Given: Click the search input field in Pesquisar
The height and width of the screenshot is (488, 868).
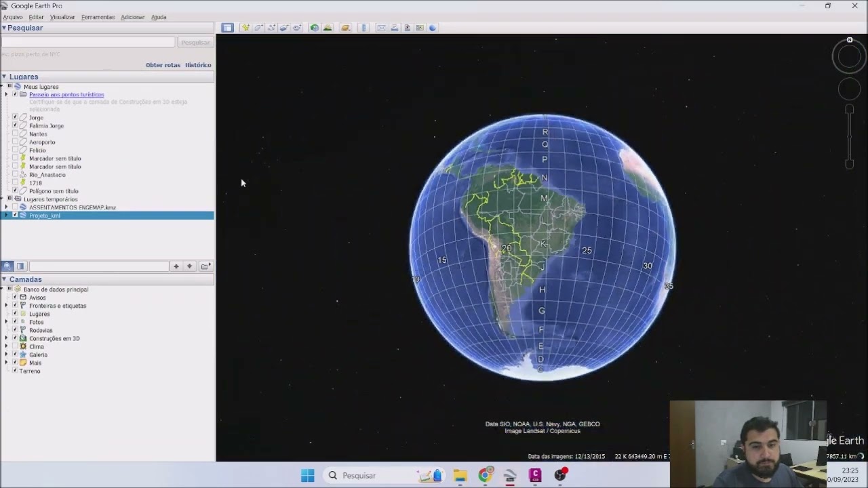Looking at the screenshot, I should click(x=88, y=42).
